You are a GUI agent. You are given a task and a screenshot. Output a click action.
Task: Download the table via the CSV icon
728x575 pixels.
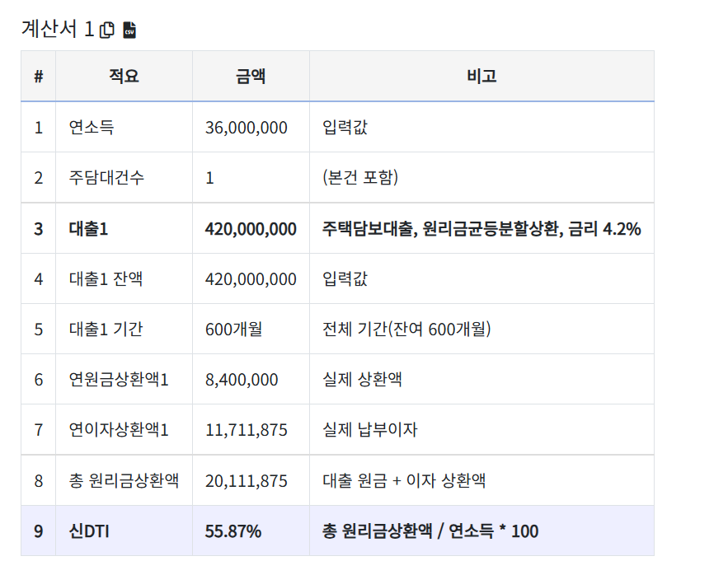point(129,30)
